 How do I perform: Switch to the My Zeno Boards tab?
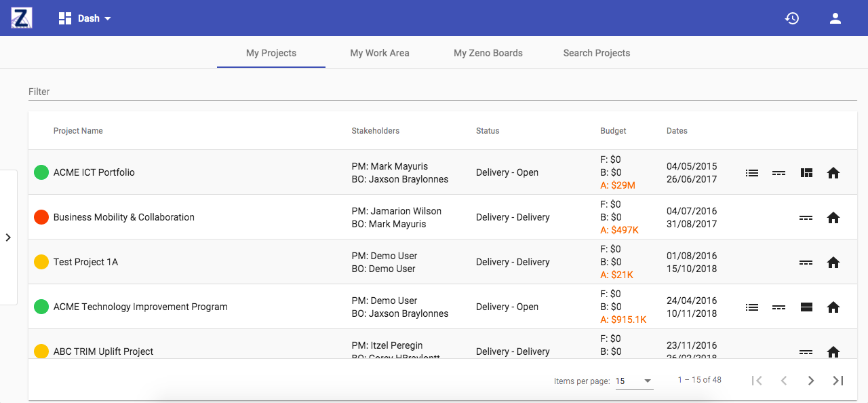click(488, 53)
